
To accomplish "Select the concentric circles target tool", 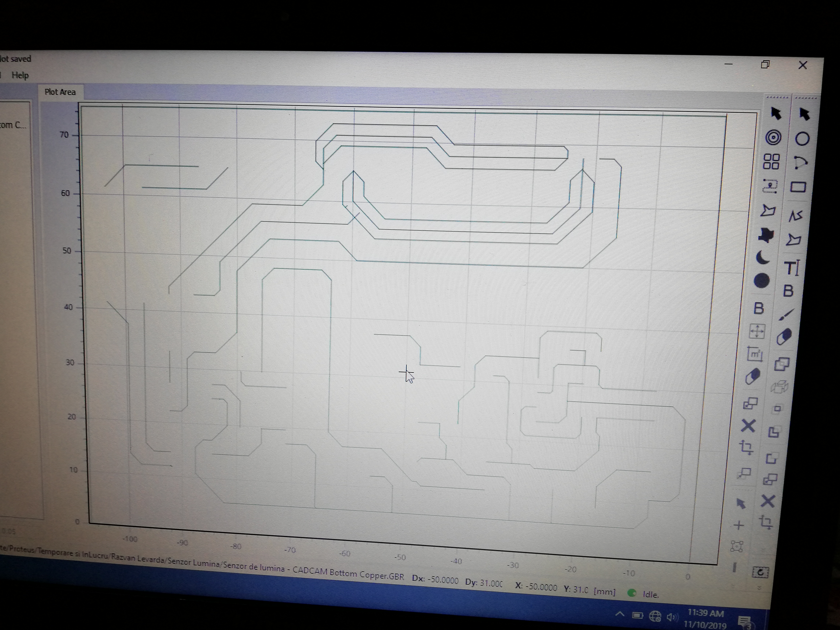I will point(773,137).
